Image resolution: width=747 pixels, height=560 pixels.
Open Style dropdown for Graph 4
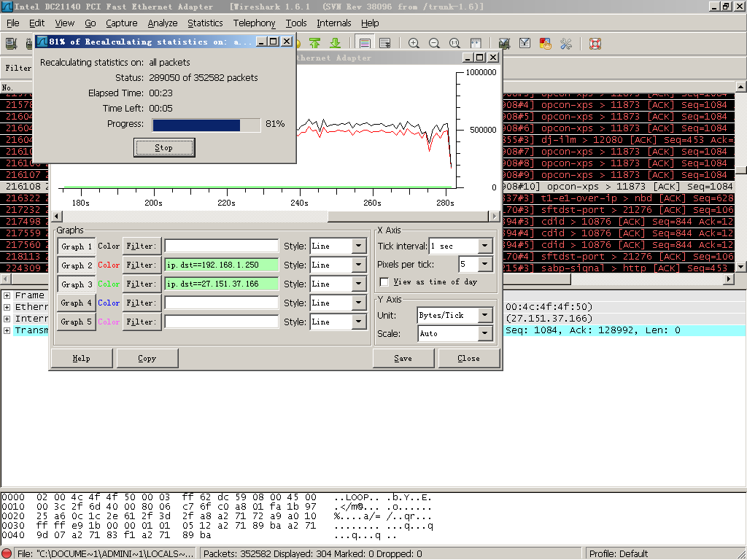pos(359,303)
